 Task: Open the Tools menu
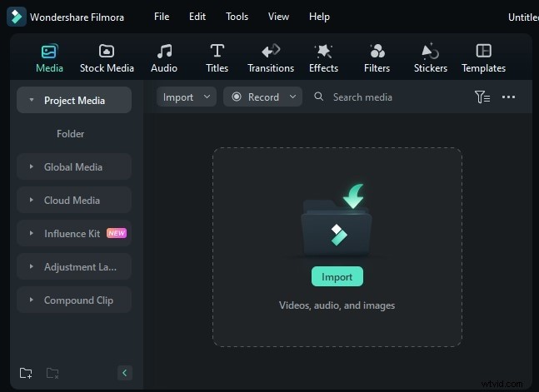click(237, 17)
